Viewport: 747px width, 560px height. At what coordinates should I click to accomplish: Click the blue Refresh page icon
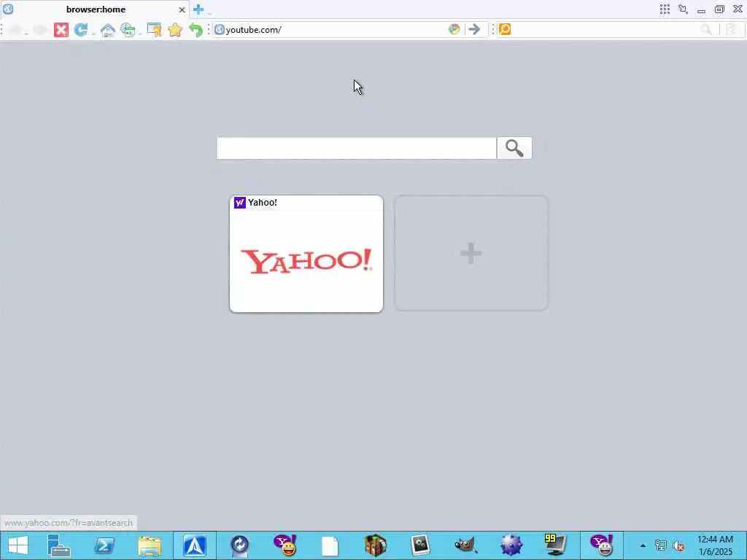tap(80, 30)
